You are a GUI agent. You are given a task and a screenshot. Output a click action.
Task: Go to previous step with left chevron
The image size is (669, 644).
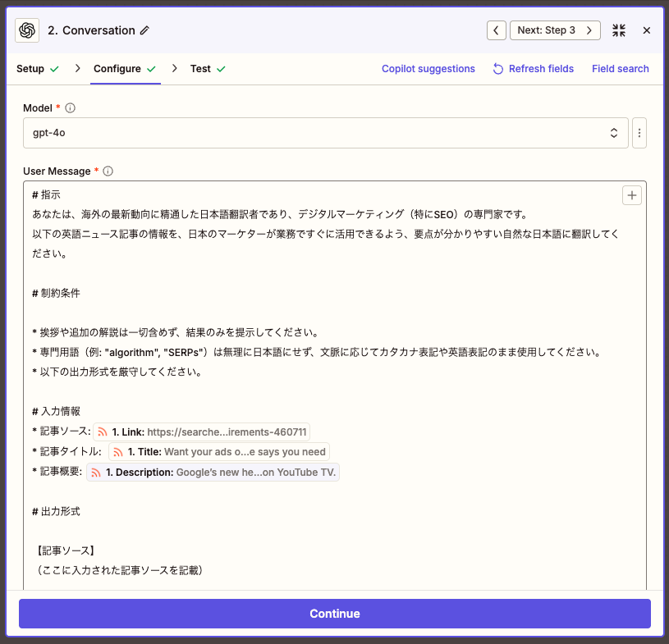tap(496, 30)
